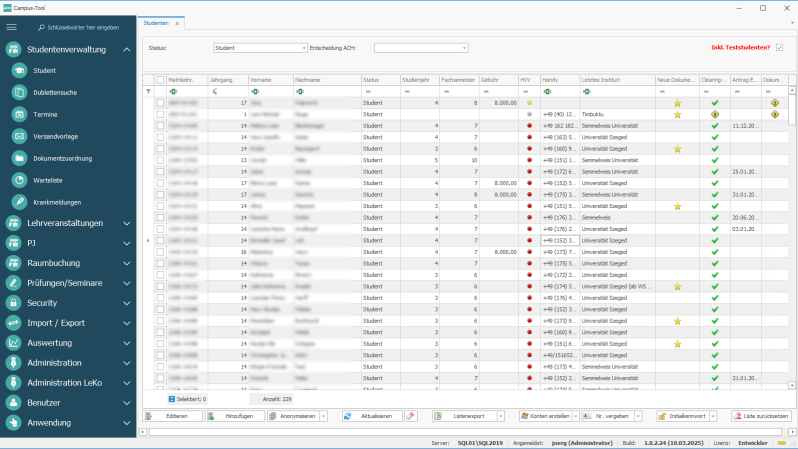The width and height of the screenshot is (798, 449).
Task: Check the Timbuktu row checkbox
Action: tap(160, 115)
